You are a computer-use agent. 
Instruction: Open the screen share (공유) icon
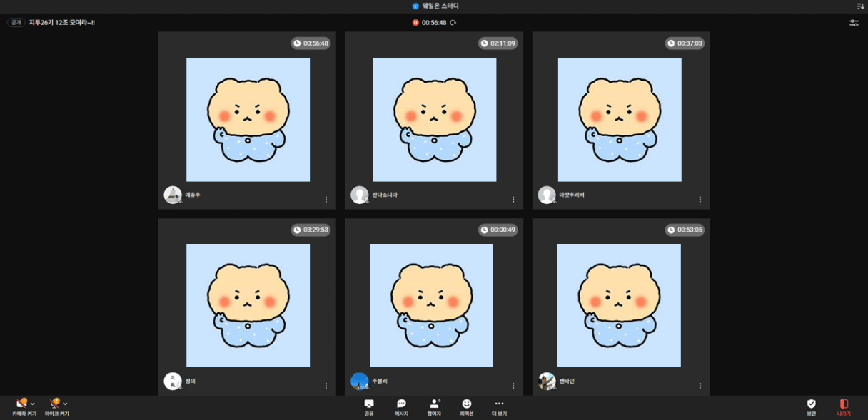pyautogui.click(x=369, y=404)
